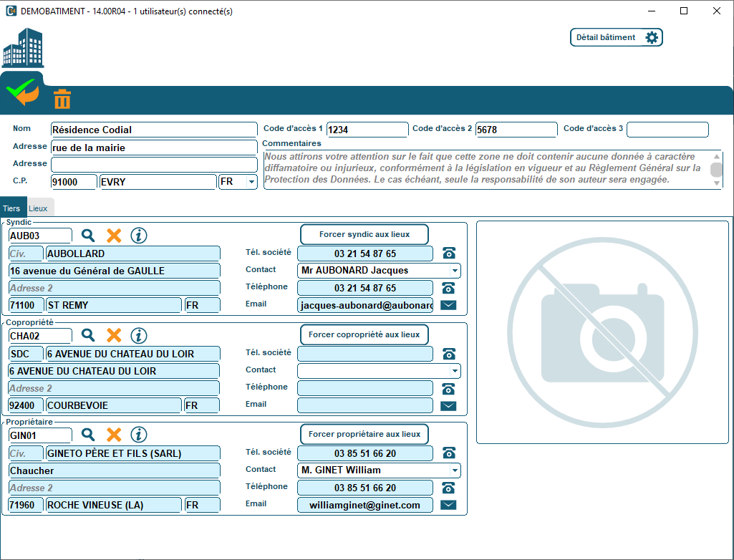Image resolution: width=734 pixels, height=560 pixels.
Task: Click the Commentaires scrollbar
Action: pos(716,170)
